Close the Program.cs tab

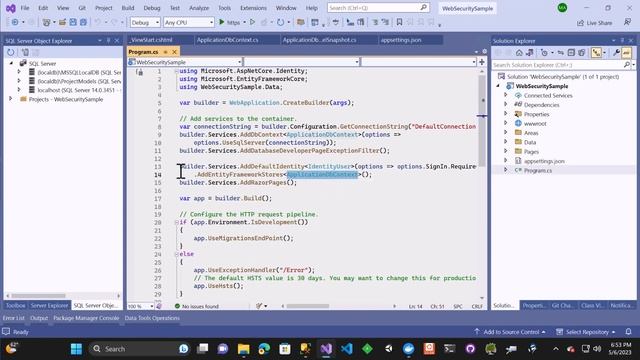click(174, 52)
